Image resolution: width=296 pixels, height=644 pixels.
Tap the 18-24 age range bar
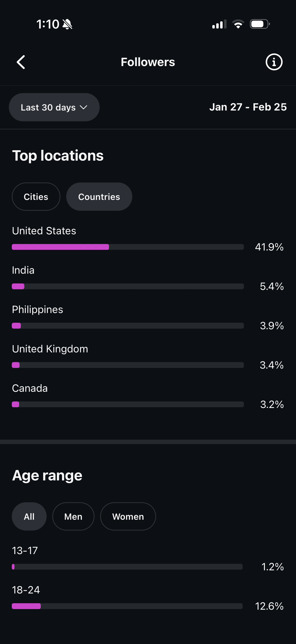127,606
